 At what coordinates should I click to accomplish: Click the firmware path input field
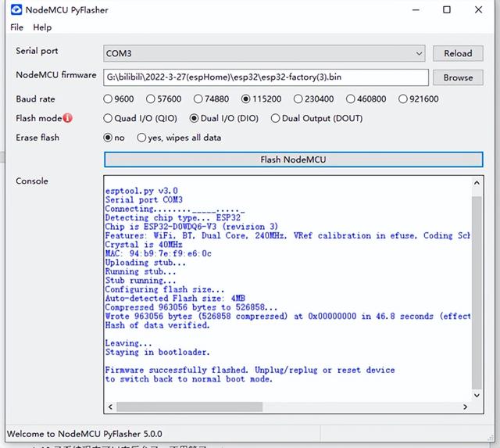(x=266, y=77)
